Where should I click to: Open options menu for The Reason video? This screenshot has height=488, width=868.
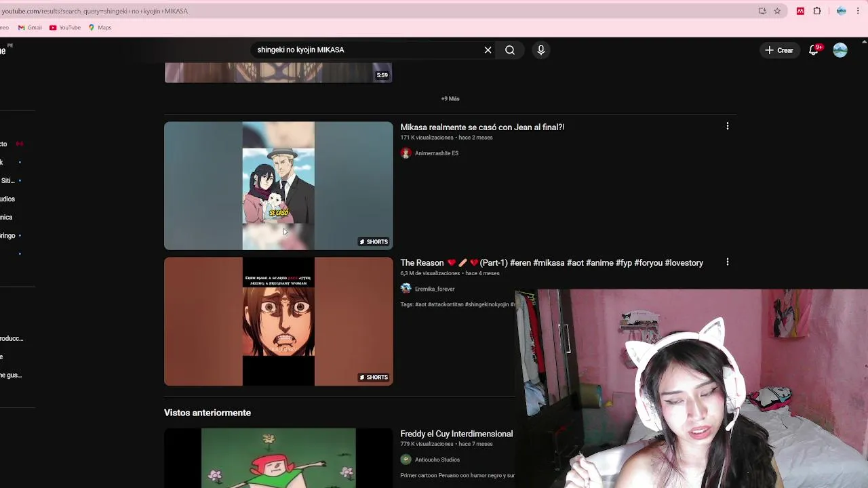728,262
